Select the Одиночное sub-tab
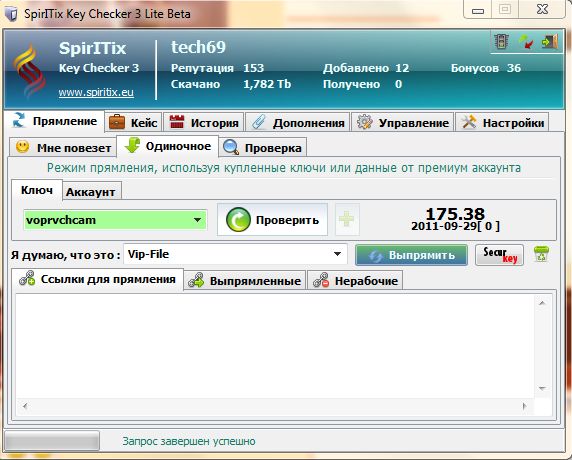572x460 pixels. pos(167,146)
